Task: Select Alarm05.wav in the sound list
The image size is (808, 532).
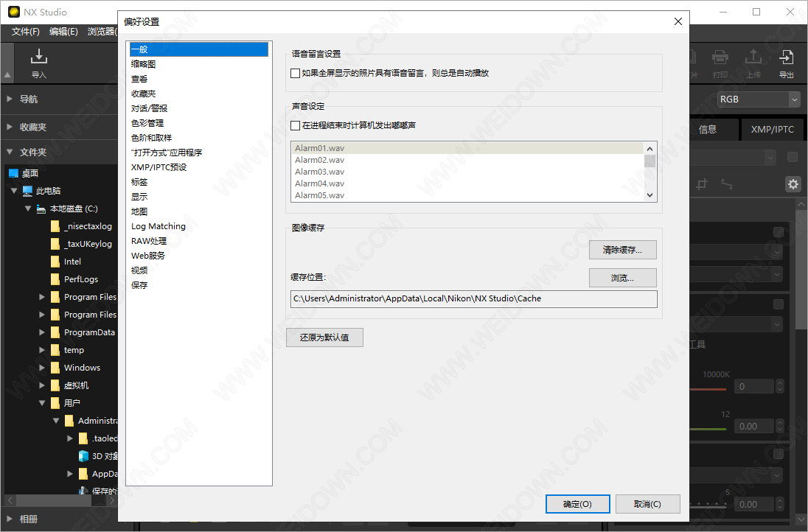Action: point(467,196)
